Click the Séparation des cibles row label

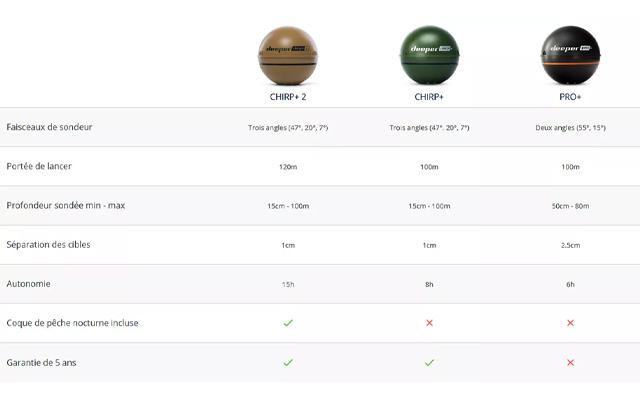tap(47, 245)
